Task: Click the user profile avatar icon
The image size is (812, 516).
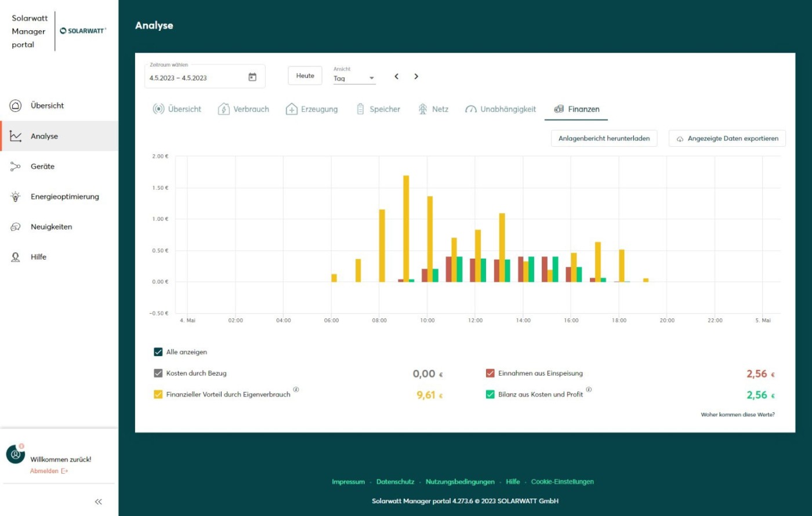Action: [15, 454]
